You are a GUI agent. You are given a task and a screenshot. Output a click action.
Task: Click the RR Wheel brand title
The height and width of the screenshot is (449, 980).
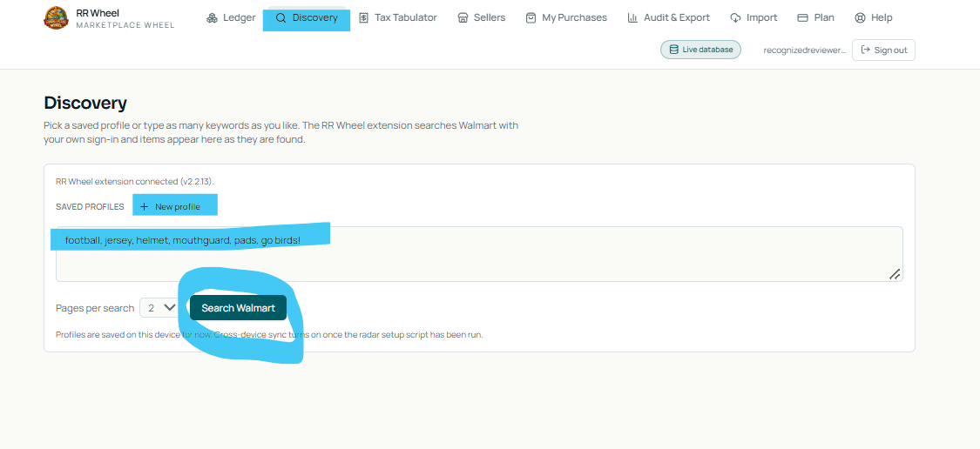98,12
